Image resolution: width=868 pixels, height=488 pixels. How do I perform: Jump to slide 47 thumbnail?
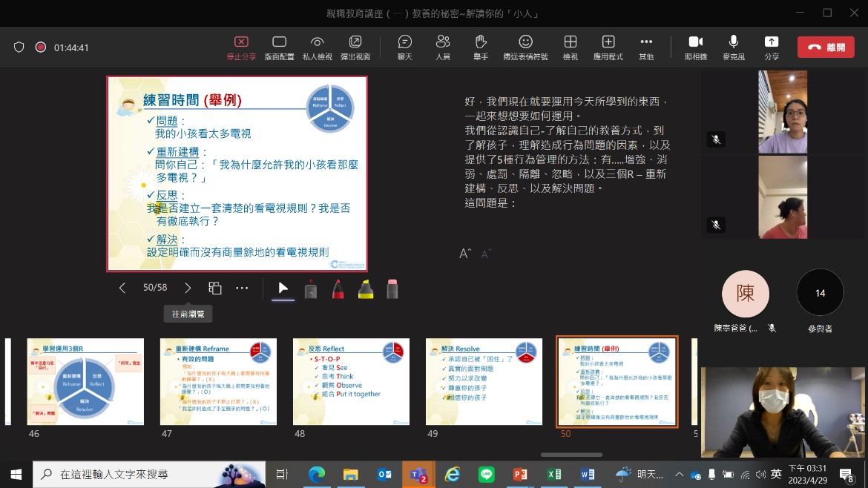(218, 381)
